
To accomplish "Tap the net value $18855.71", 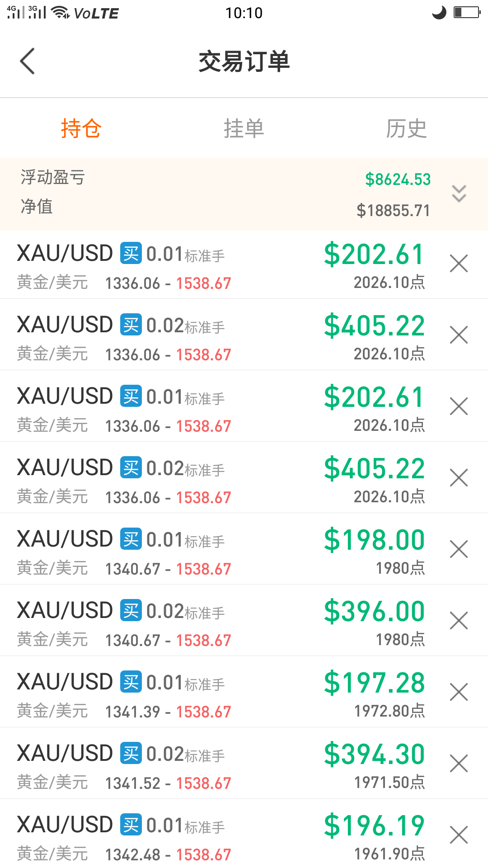I will [x=393, y=211].
